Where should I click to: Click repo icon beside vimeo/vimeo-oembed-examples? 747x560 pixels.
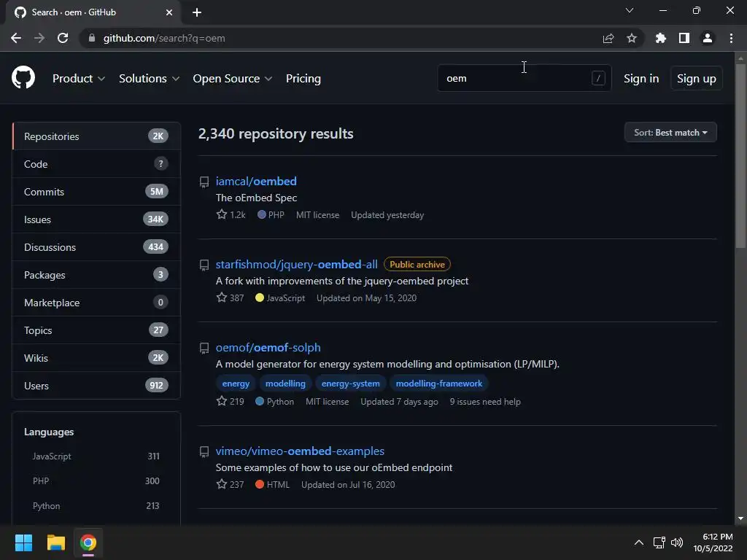click(x=204, y=452)
